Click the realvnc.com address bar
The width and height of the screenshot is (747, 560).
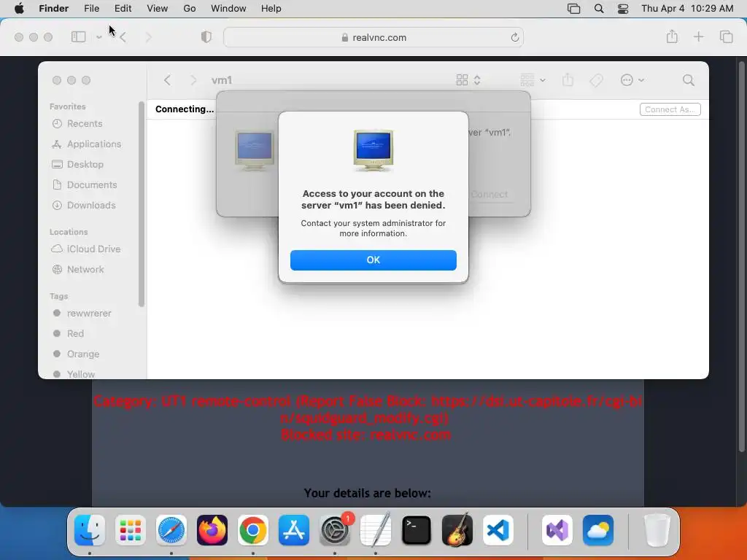point(373,37)
